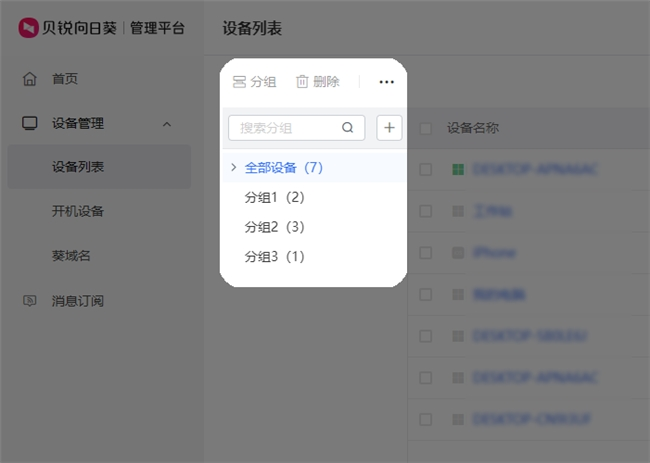The width and height of the screenshot is (650, 463).
Task: Click the 删除 trash icon
Action: point(302,82)
